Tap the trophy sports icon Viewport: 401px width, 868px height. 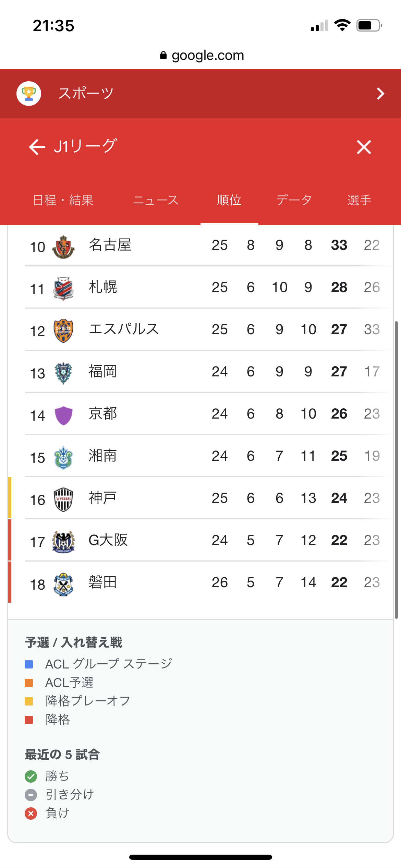pyautogui.click(x=29, y=93)
